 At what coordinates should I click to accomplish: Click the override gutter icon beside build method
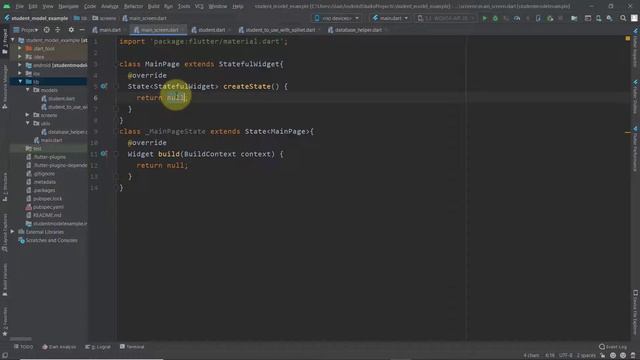pos(104,154)
